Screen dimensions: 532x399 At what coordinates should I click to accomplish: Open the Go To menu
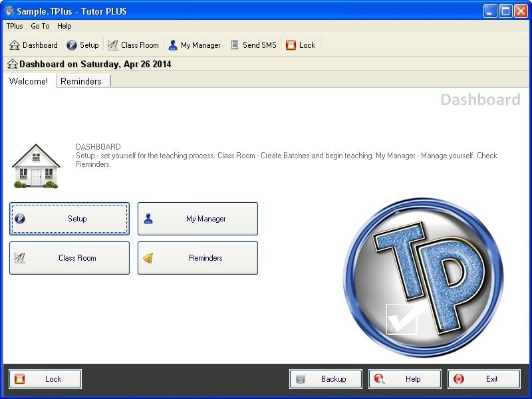[40, 26]
